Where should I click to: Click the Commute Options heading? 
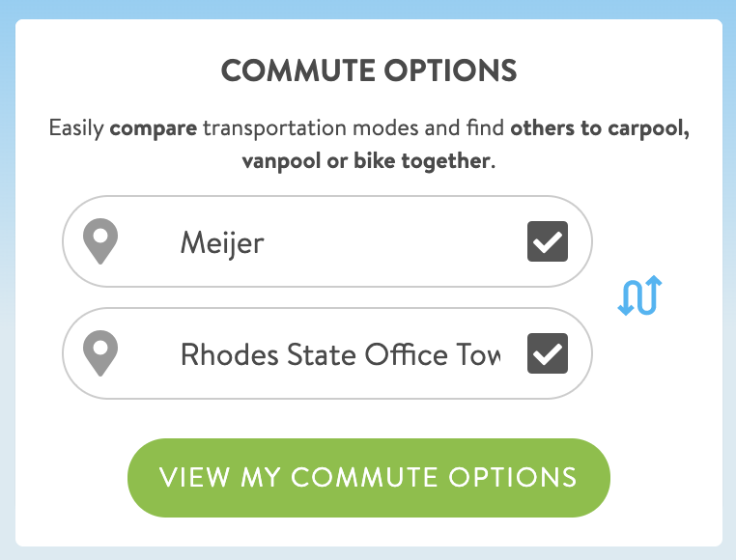[369, 70]
